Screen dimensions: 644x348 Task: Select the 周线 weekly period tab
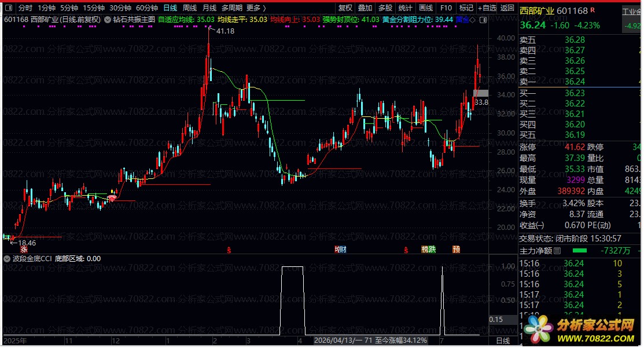pyautogui.click(x=190, y=8)
